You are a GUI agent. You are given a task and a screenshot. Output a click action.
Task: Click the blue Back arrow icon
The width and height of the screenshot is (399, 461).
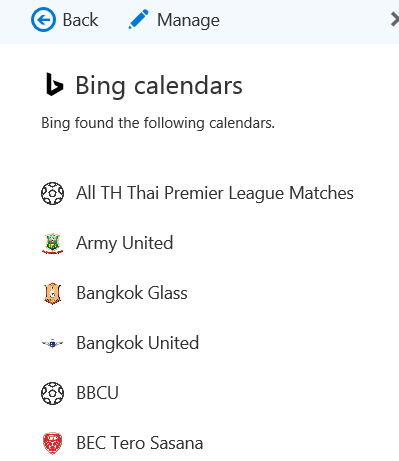(x=43, y=20)
